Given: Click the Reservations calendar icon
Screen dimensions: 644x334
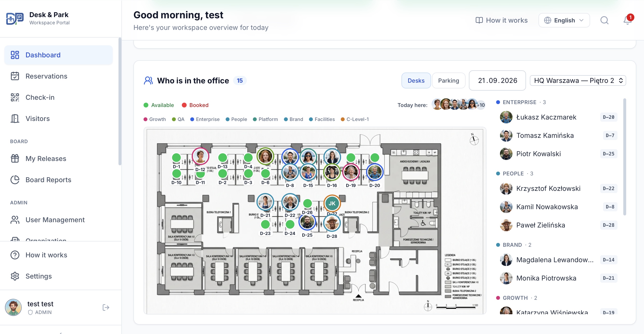Looking at the screenshot, I should click(15, 76).
